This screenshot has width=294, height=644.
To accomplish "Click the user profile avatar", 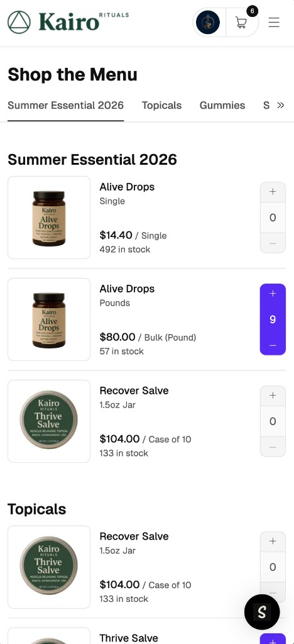I will click(208, 22).
